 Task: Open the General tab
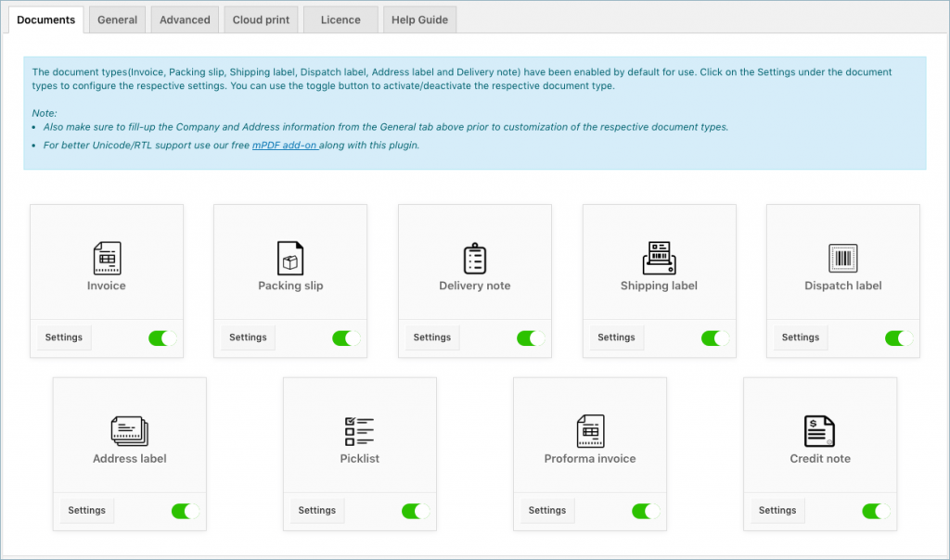click(118, 20)
